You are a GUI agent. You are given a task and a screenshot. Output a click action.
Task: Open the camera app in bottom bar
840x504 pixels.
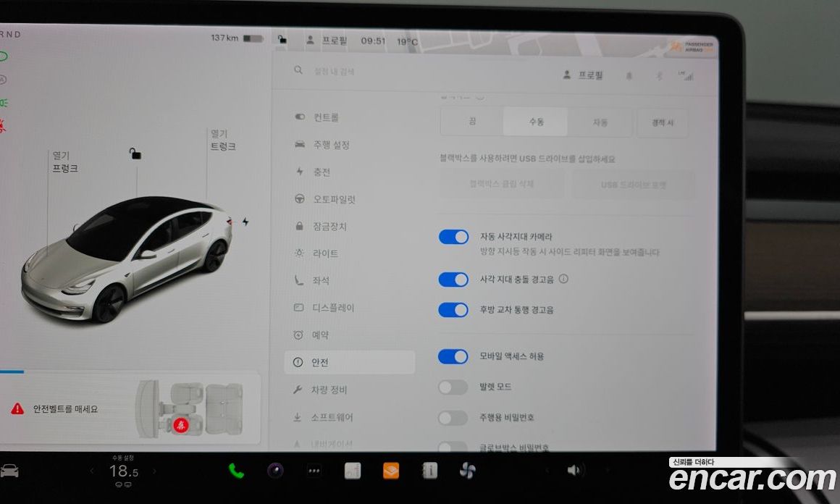tap(275, 471)
